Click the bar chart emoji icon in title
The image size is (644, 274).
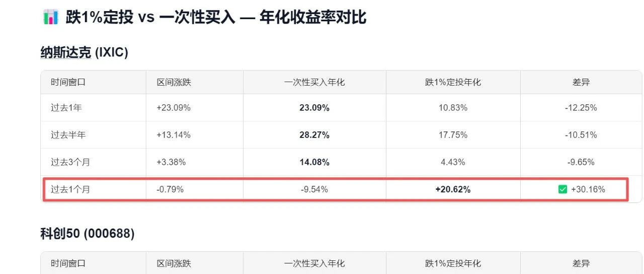click(x=50, y=17)
